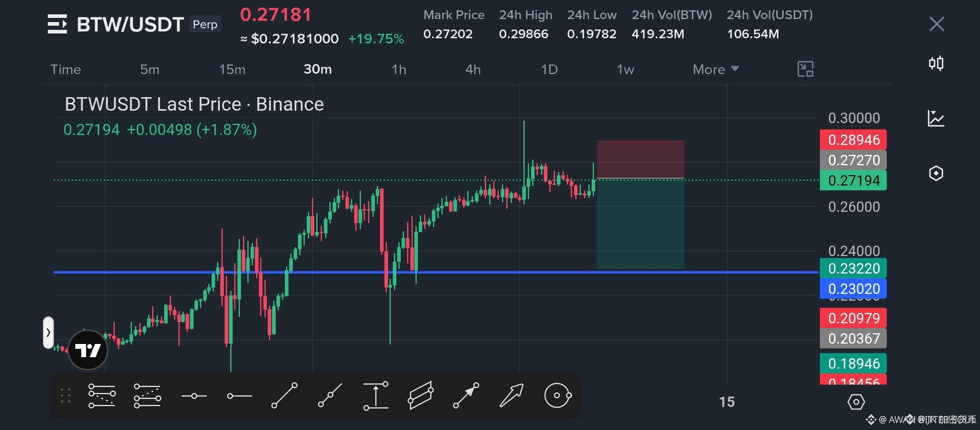
Task: Select the arrow marker drawing tool
Action: (466, 395)
